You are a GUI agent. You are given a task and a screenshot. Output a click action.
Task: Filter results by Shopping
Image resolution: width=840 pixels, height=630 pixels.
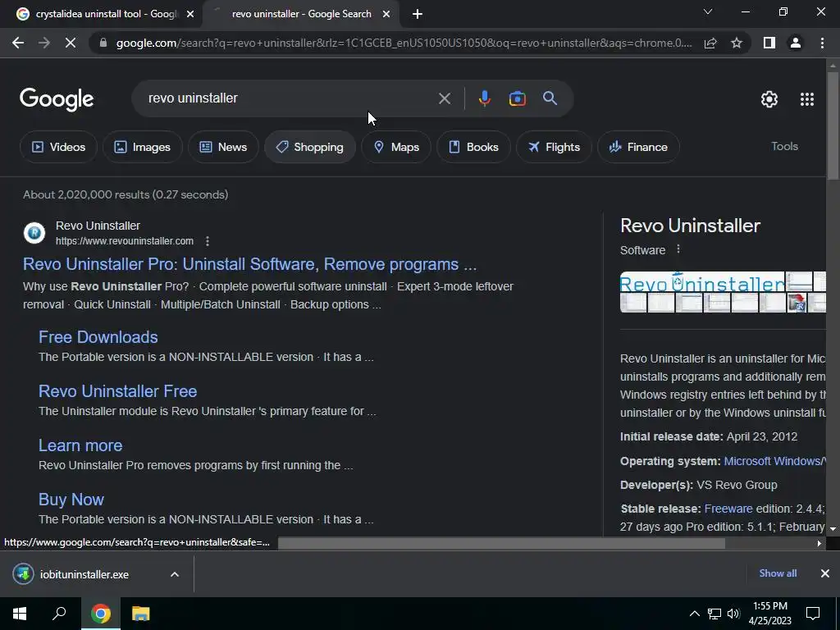pyautogui.click(x=309, y=147)
